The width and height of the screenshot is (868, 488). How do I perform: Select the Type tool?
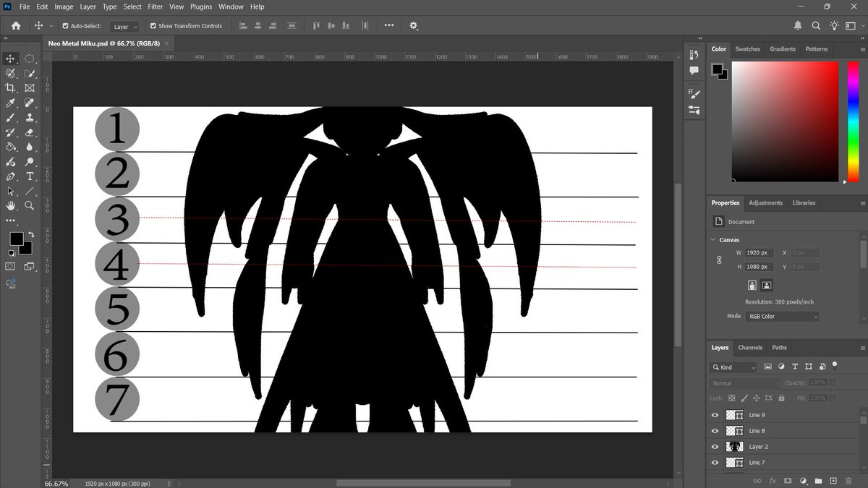[x=30, y=176]
